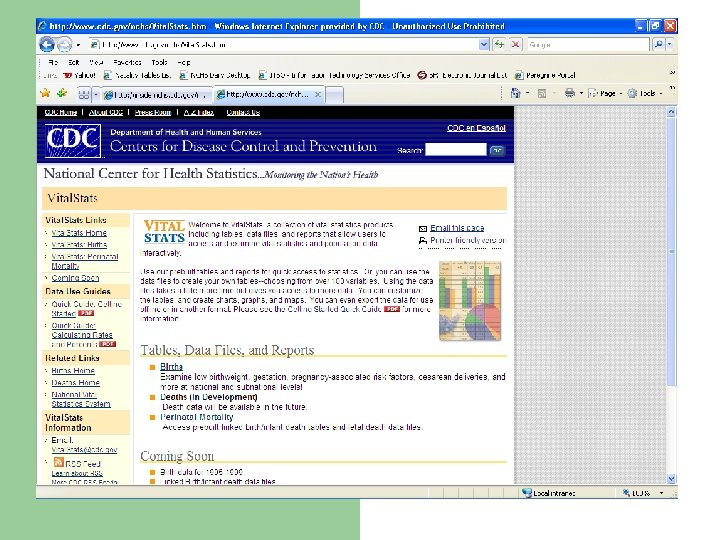Click the Print icon in command bar
The image size is (720, 540).
coord(570,93)
